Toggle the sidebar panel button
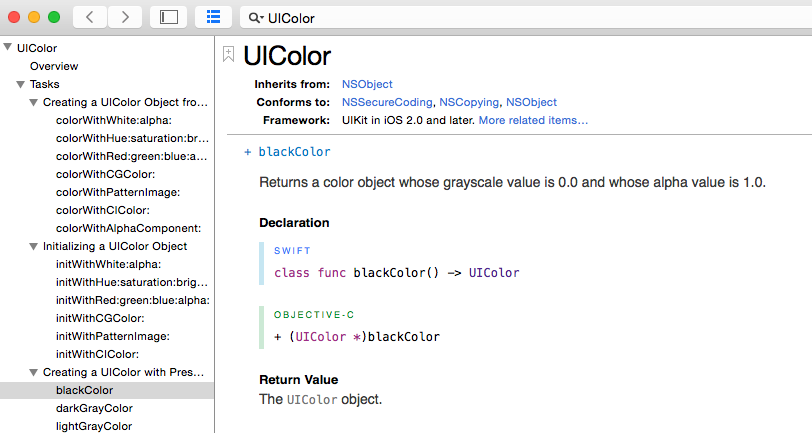This screenshot has width=812, height=433. [168, 17]
